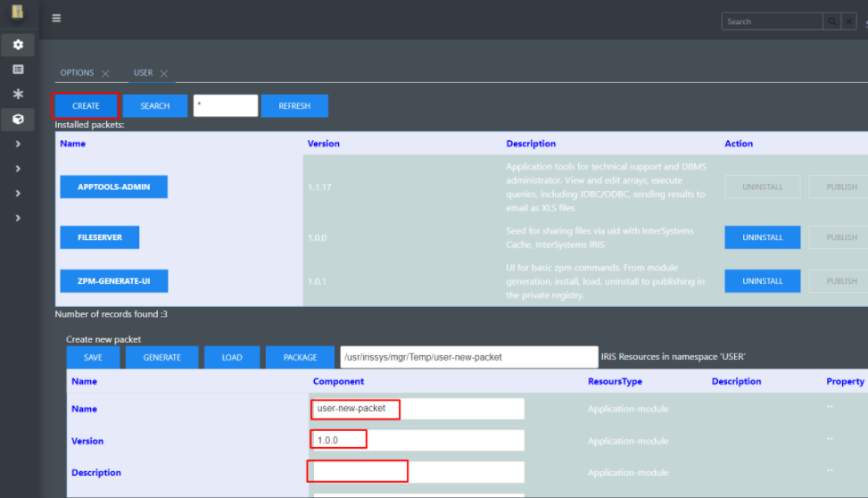Image resolution: width=868 pixels, height=498 pixels.
Task: Click the app logo icon
Action: click(x=18, y=12)
